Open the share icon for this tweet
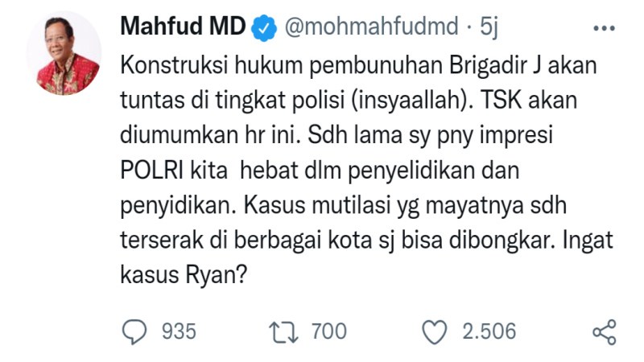Screen dimensions: 644x362 (x=604, y=331)
